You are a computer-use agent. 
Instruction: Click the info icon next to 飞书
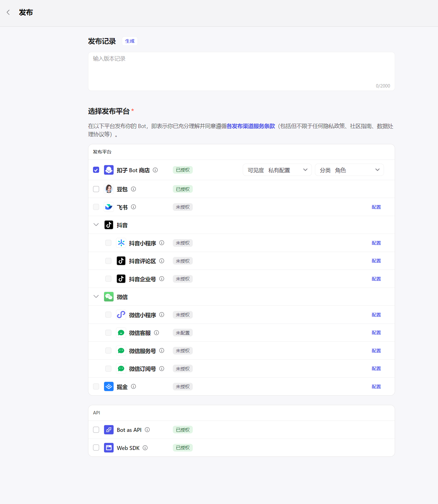point(134,207)
